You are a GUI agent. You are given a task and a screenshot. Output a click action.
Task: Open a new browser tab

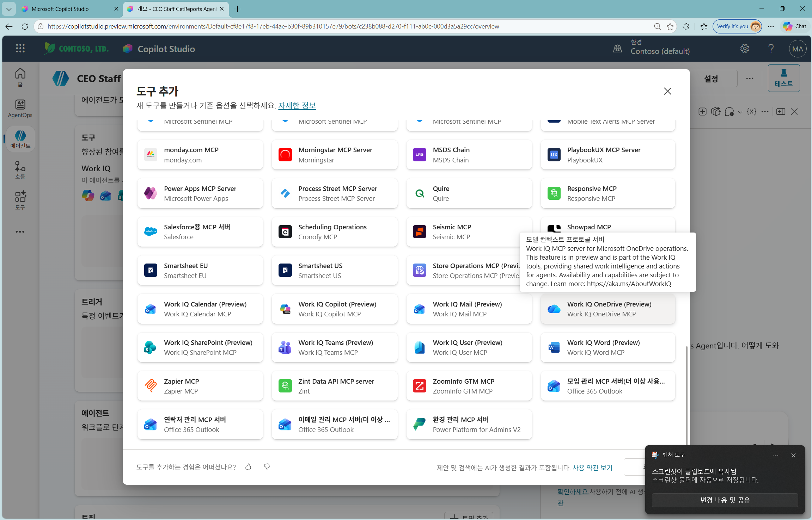237,9
